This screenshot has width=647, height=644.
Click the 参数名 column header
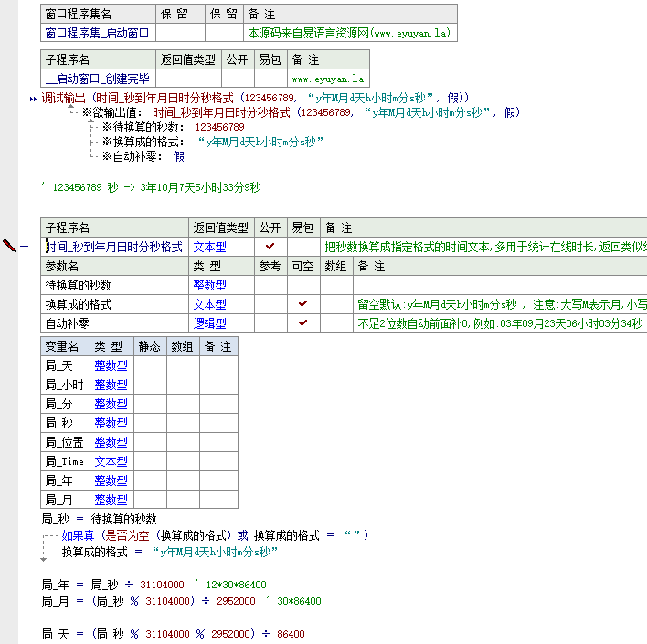115,266
